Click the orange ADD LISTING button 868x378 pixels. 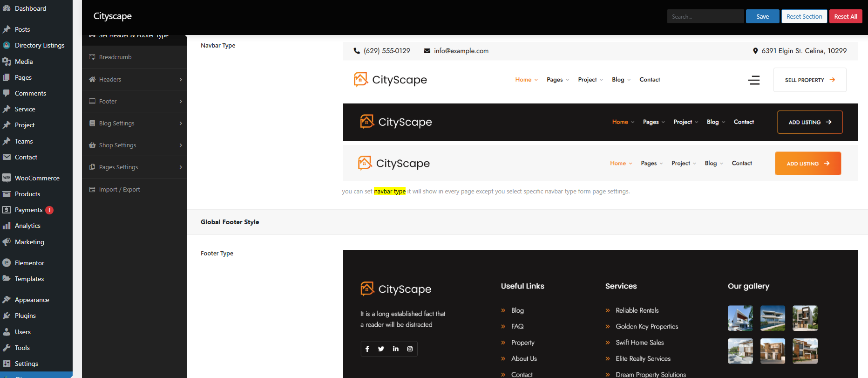click(808, 164)
